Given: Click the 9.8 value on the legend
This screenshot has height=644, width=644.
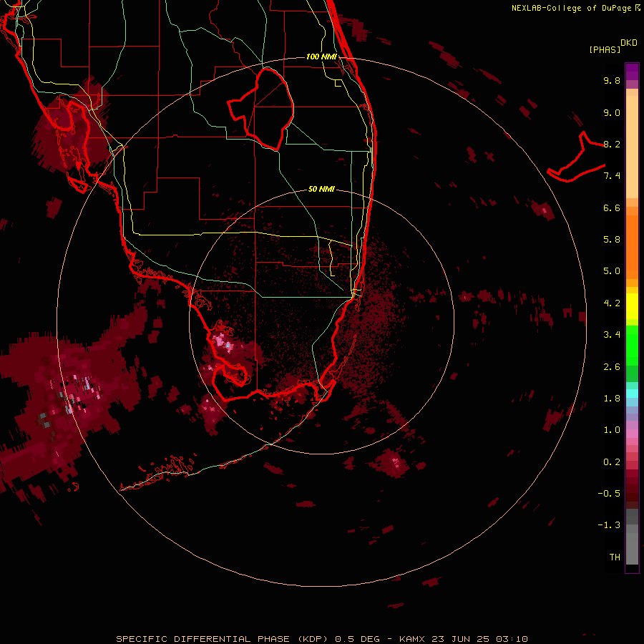Looking at the screenshot, I should (x=612, y=80).
